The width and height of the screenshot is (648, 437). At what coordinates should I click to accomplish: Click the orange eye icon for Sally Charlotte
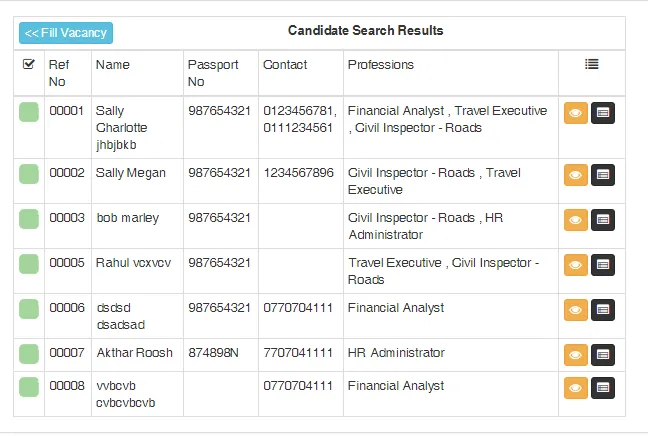click(x=576, y=113)
